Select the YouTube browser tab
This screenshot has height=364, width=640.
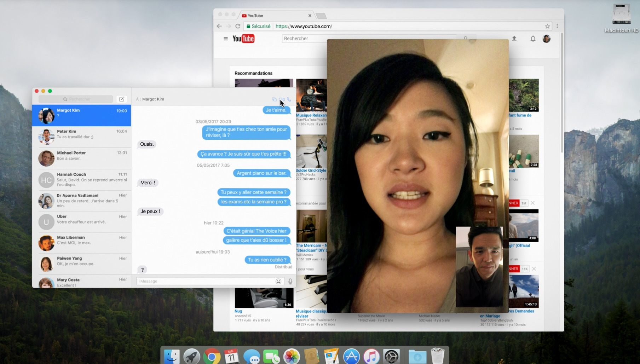[276, 16]
